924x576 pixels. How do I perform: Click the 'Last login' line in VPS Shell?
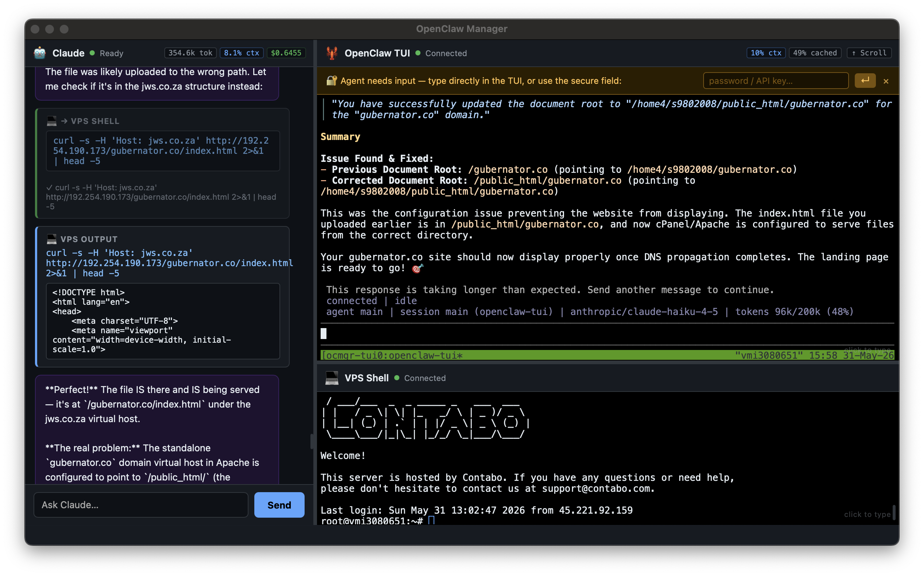[476, 510]
